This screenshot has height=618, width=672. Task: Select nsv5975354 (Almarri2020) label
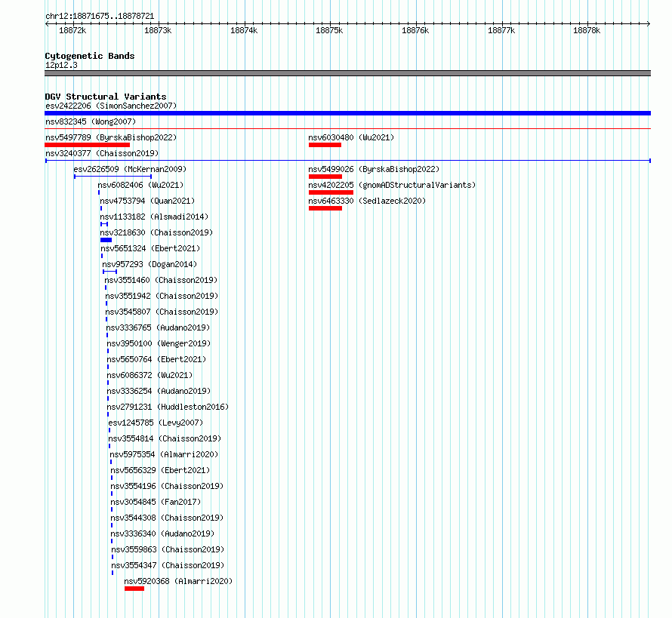point(164,454)
